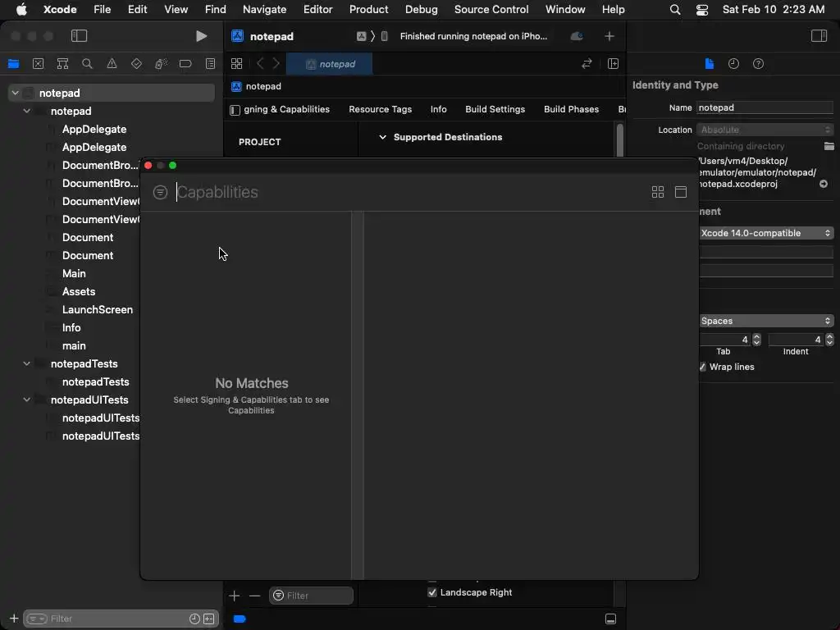Adjust the Indent width stepper
Viewport: 840px width, 630px height.
829,340
